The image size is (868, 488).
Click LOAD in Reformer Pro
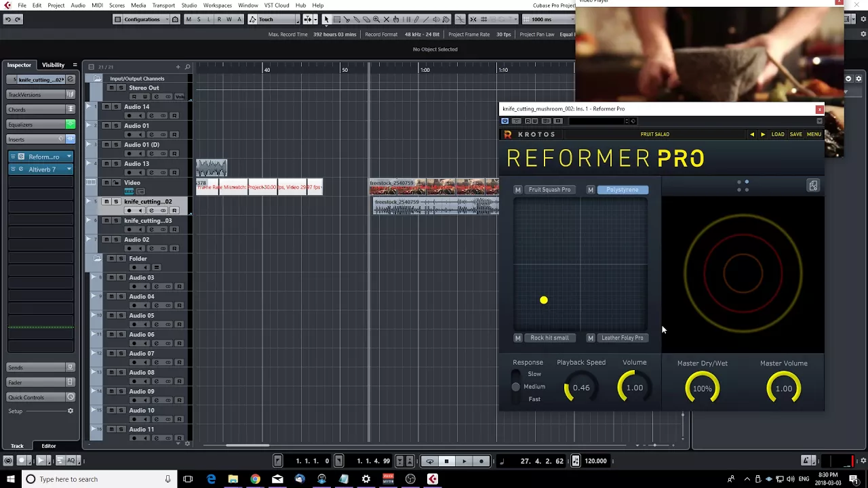coord(778,134)
